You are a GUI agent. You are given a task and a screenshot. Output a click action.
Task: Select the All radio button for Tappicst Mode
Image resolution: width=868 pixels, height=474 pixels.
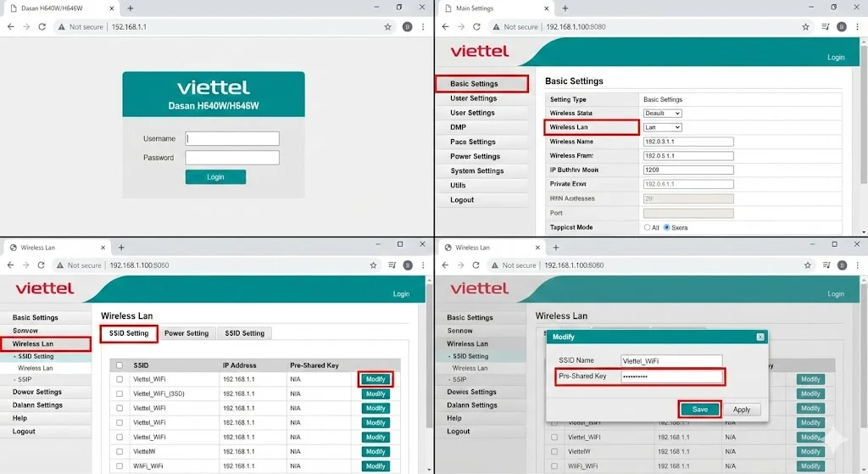pyautogui.click(x=647, y=227)
